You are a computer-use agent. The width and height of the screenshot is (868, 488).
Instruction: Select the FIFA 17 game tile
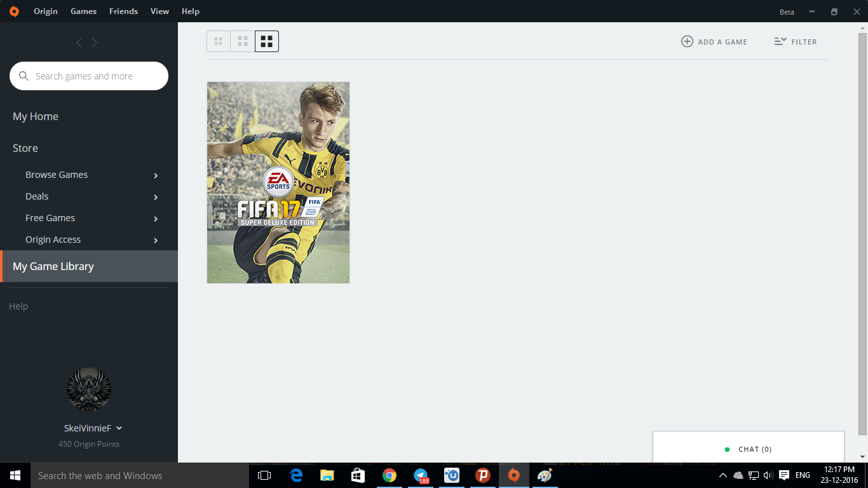tap(278, 182)
